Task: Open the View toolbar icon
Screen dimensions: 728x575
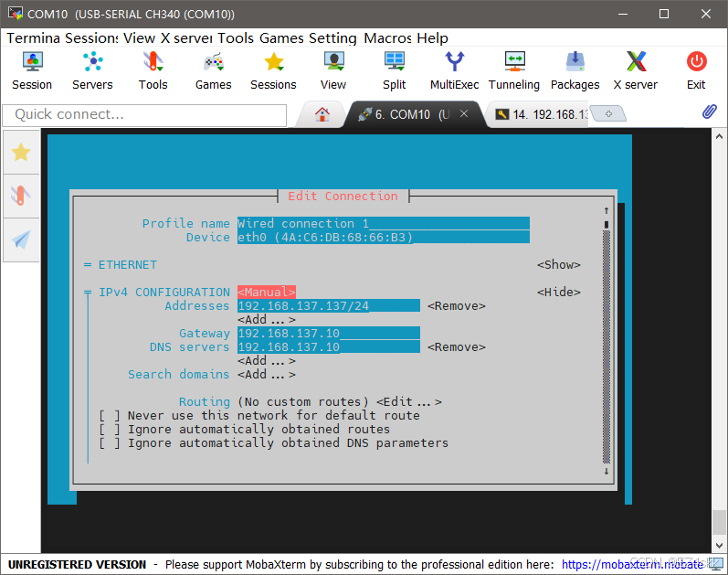Action: pos(333,71)
